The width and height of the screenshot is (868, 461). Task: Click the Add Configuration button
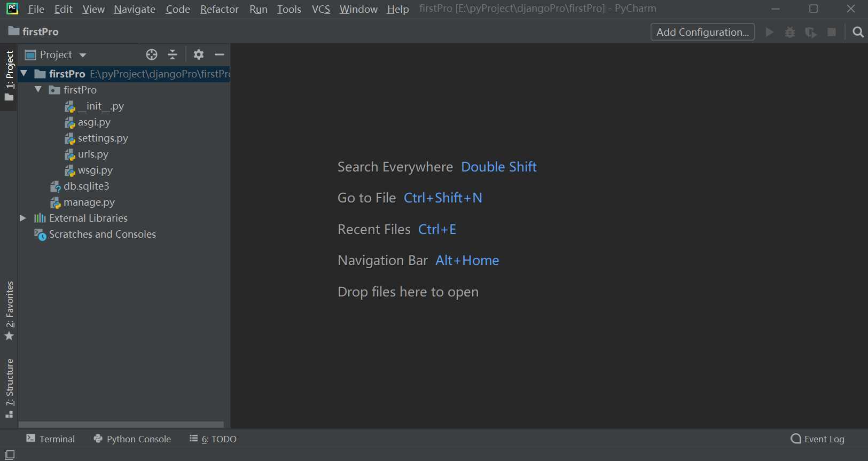(x=702, y=32)
